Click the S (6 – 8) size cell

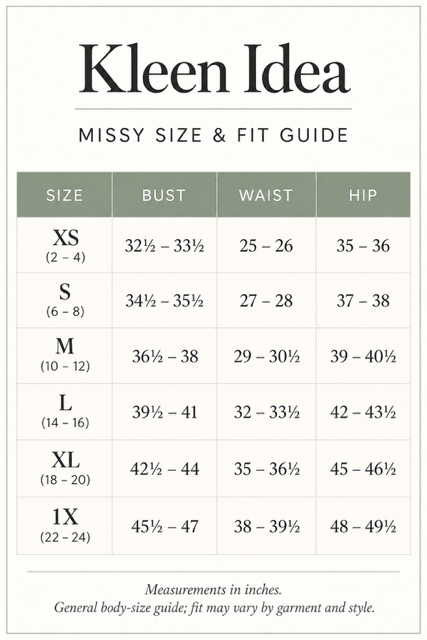tap(64, 300)
